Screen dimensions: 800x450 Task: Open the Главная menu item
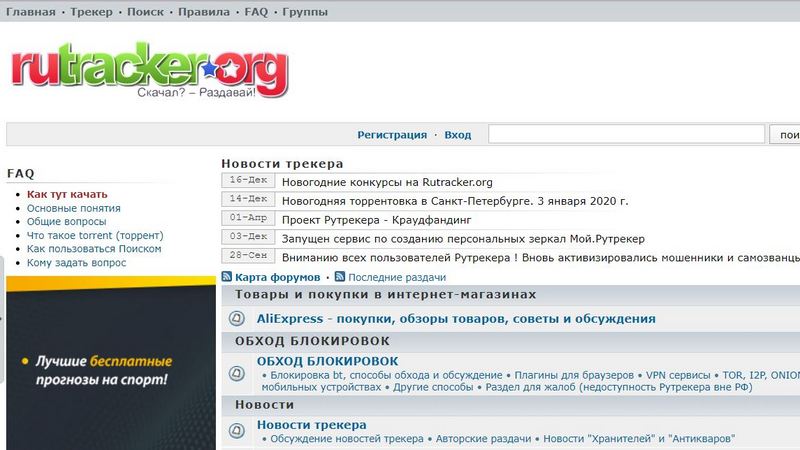[x=31, y=12]
